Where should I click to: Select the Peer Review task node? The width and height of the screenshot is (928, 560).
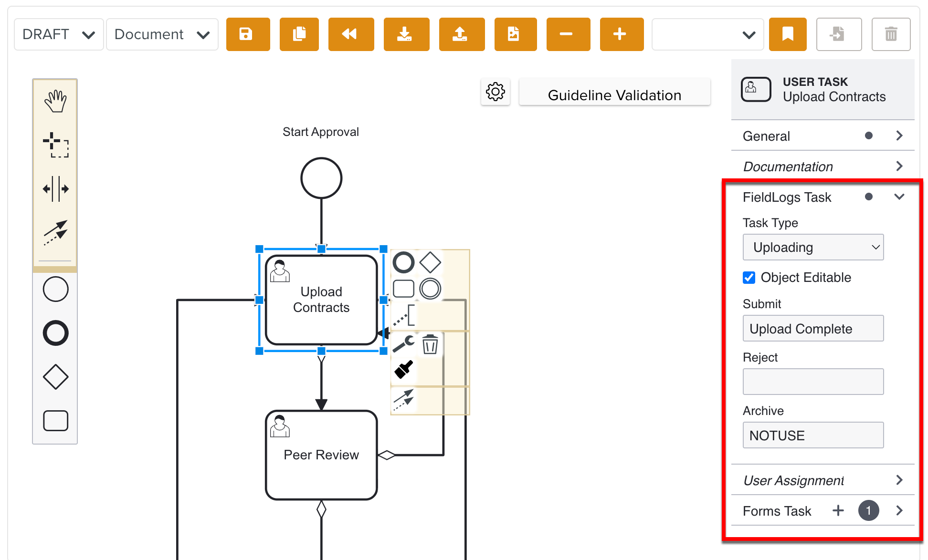pyautogui.click(x=321, y=455)
